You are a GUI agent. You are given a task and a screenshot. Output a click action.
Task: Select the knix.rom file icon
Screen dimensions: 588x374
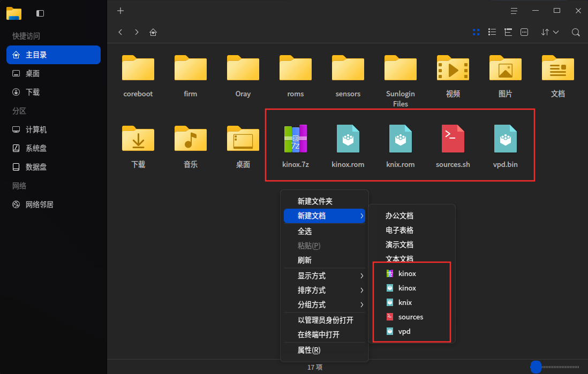pyautogui.click(x=401, y=139)
